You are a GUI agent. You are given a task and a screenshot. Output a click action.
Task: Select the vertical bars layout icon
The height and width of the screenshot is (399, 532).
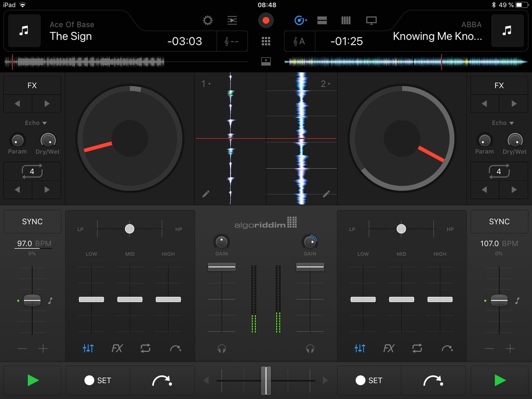point(346,20)
